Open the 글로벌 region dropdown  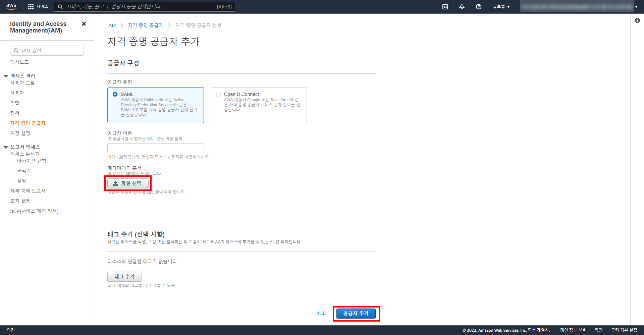501,7
